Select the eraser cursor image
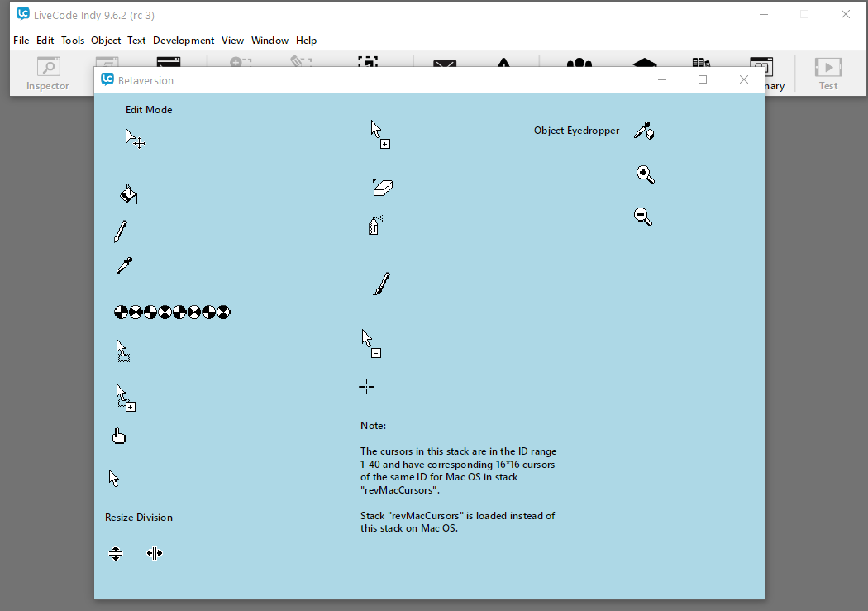 click(x=383, y=188)
